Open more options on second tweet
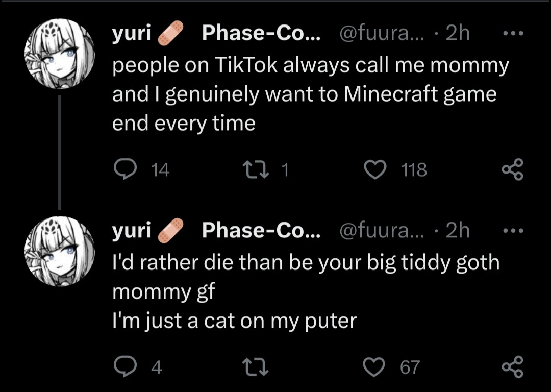Viewport: 551px width, 392px height. click(513, 231)
